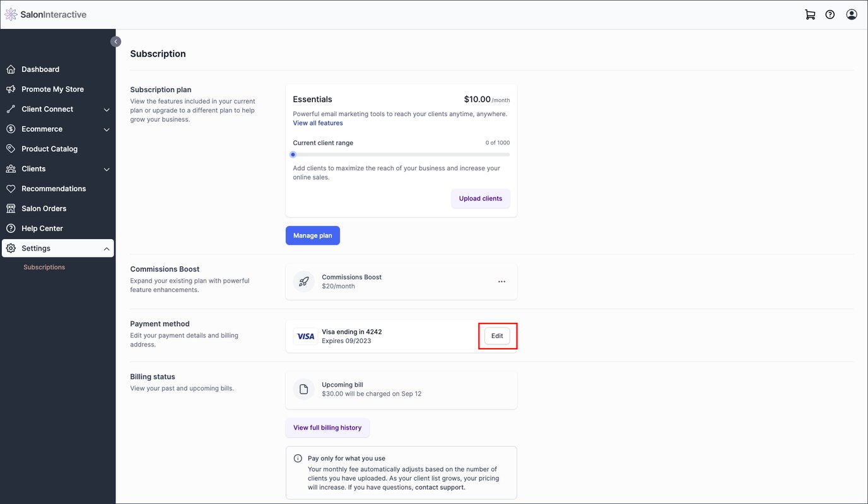Open the account profile icon
Viewport: 868px width, 504px height.
click(851, 13)
